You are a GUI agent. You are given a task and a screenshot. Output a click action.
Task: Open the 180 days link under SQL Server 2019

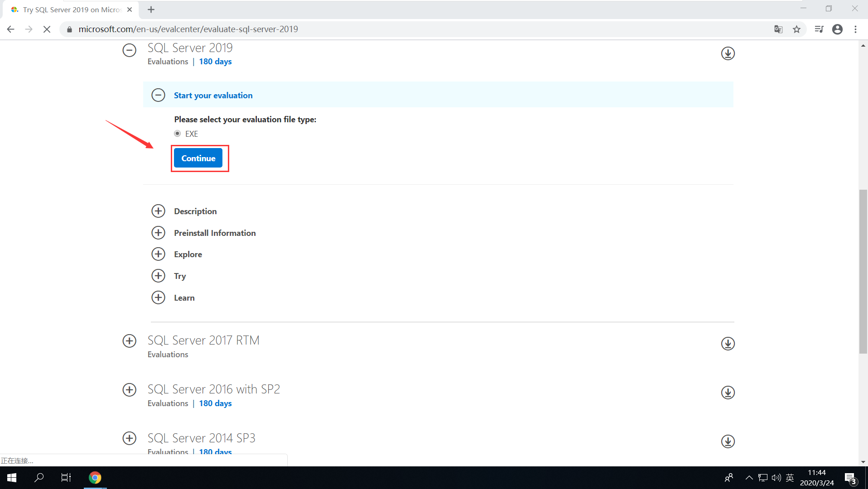pos(215,62)
